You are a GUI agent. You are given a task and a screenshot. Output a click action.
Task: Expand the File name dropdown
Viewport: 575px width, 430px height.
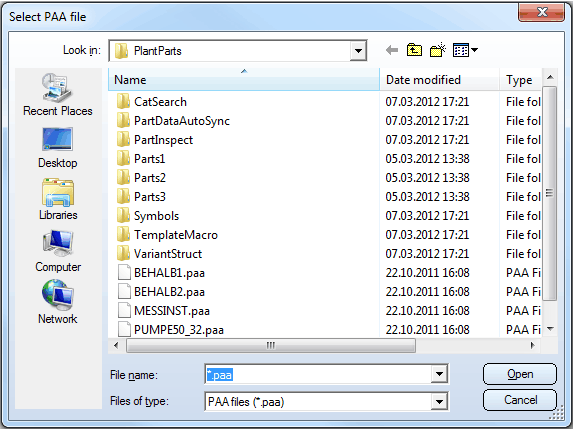[439, 374]
